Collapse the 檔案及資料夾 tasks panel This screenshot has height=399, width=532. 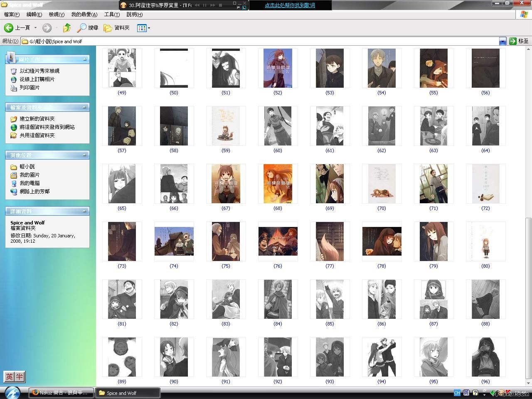pyautogui.click(x=84, y=107)
